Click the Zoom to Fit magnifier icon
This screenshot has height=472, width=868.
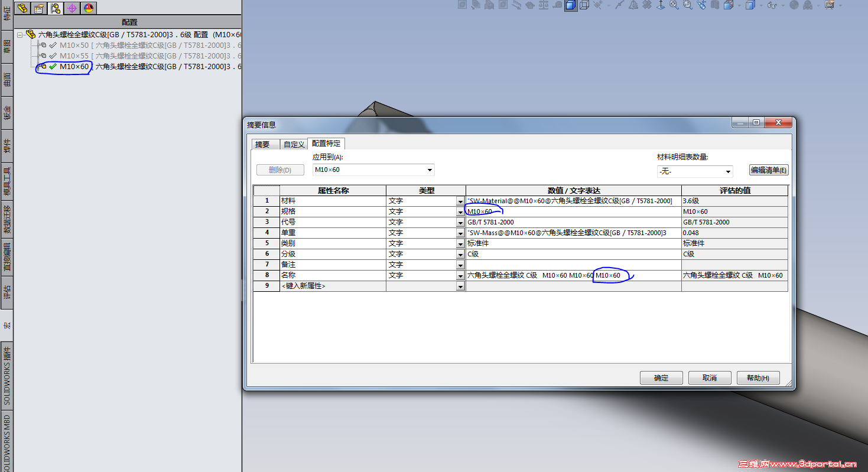point(673,5)
